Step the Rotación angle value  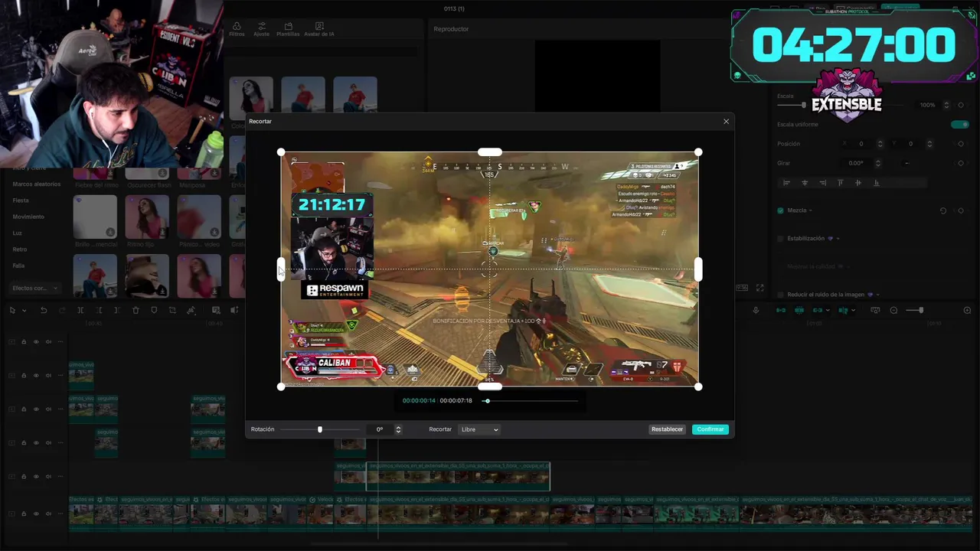coord(398,429)
